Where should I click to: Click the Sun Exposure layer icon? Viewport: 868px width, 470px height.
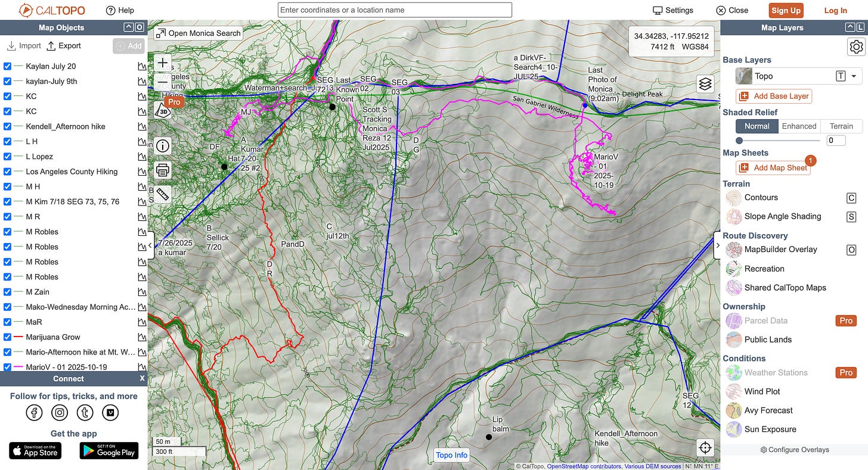pyautogui.click(x=733, y=429)
